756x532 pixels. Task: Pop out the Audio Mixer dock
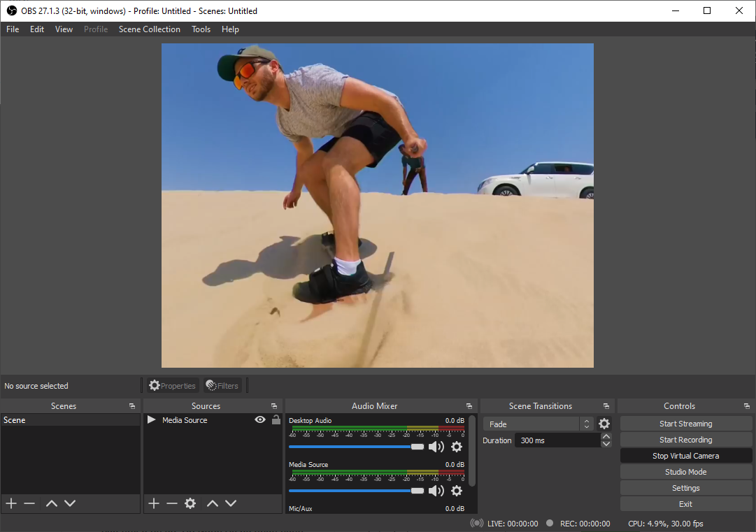pyautogui.click(x=469, y=406)
